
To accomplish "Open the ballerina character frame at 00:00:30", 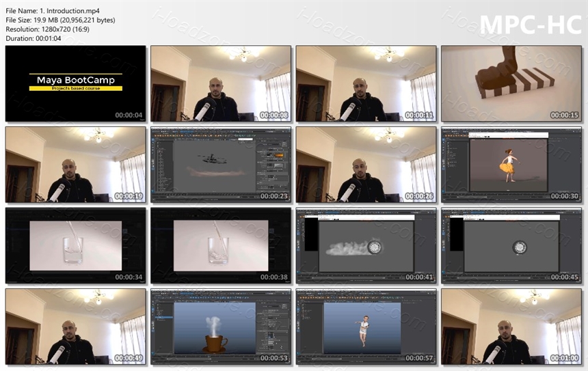I will (x=511, y=165).
